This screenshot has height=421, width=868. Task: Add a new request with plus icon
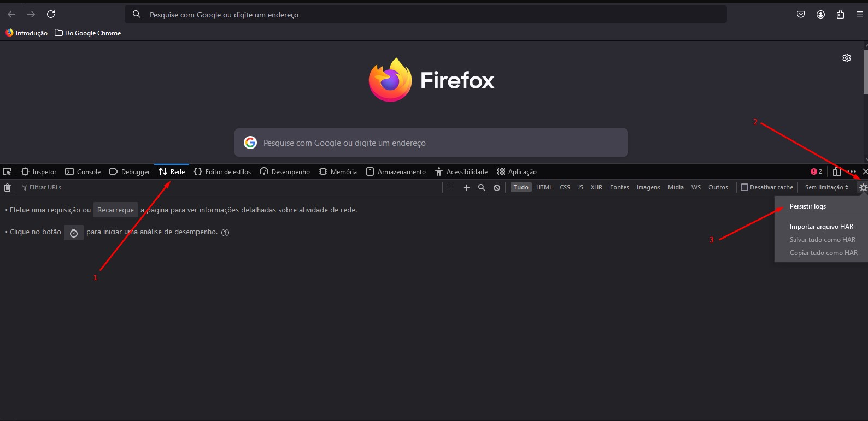466,187
